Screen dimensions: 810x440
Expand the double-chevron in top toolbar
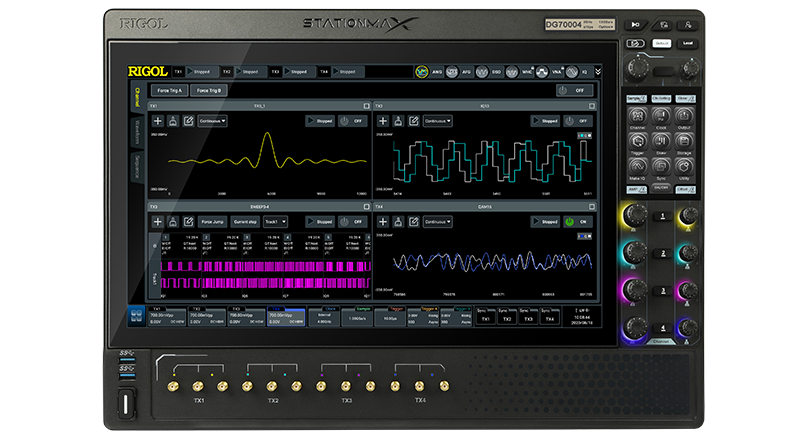[598, 72]
